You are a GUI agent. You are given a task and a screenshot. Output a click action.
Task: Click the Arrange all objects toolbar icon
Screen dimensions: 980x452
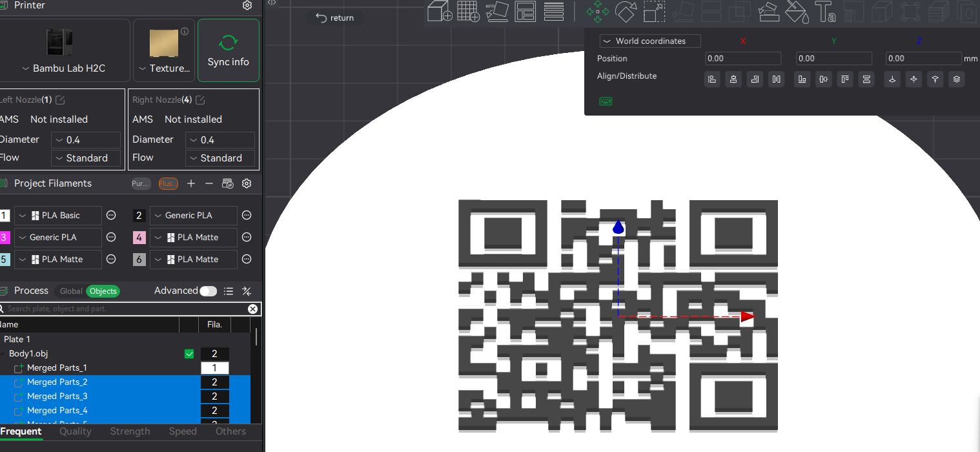(x=526, y=11)
